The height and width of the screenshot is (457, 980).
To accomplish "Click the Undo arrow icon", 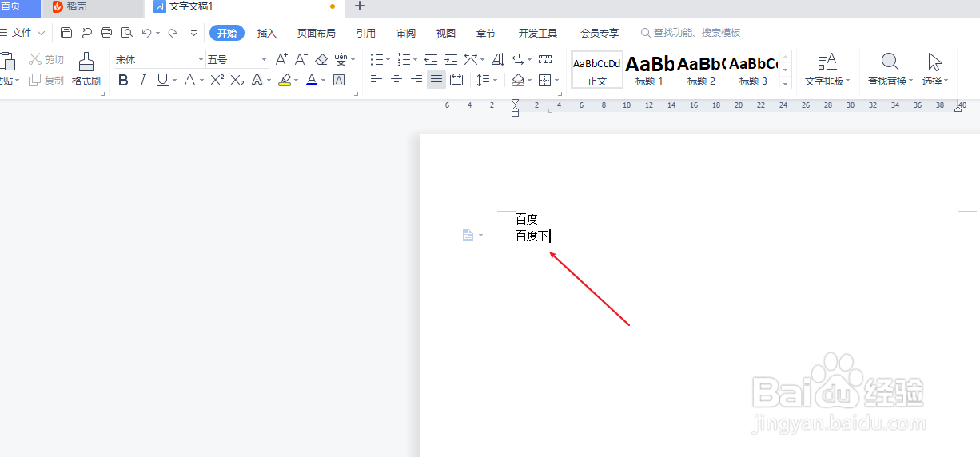I will point(146,33).
